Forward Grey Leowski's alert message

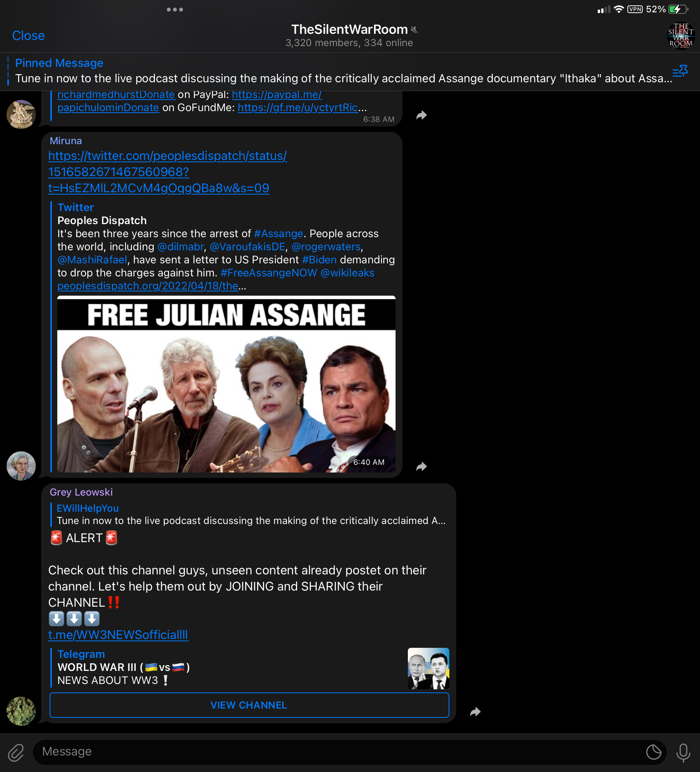coord(476,712)
